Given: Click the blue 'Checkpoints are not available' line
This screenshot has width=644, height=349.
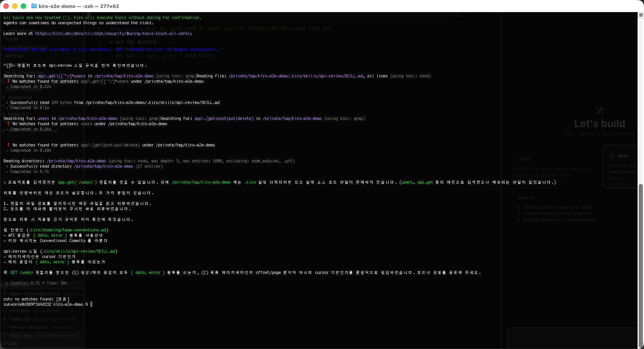Looking at the screenshot, I should [x=110, y=49].
